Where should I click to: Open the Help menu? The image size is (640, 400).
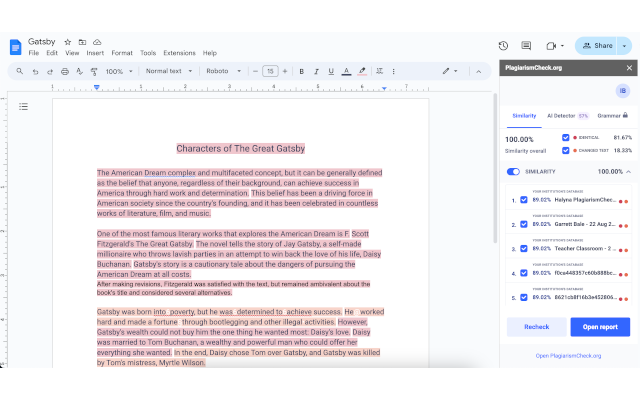(x=210, y=53)
